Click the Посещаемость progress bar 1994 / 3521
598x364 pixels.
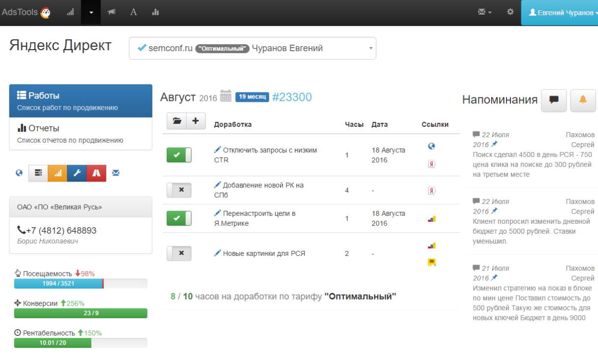tap(81, 283)
